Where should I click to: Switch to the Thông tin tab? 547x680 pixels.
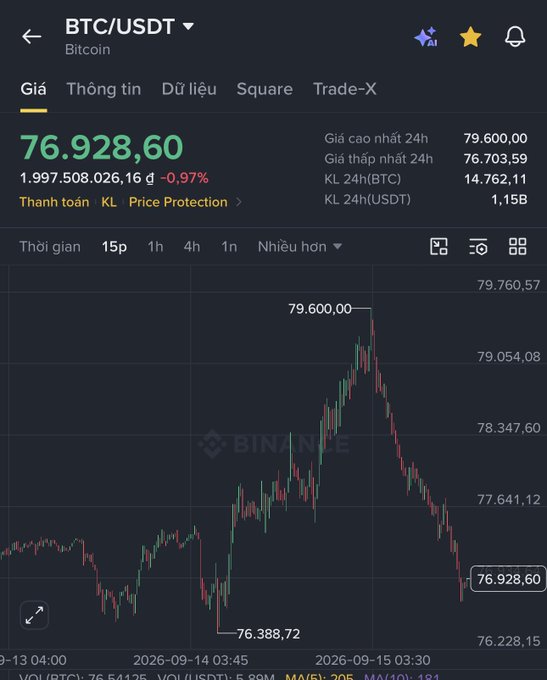click(x=104, y=89)
